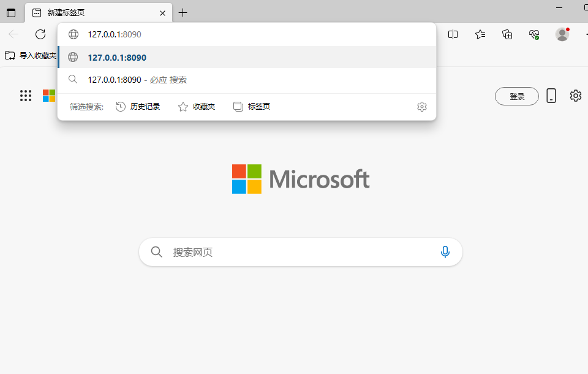Open the page settings gear icon

click(x=575, y=96)
